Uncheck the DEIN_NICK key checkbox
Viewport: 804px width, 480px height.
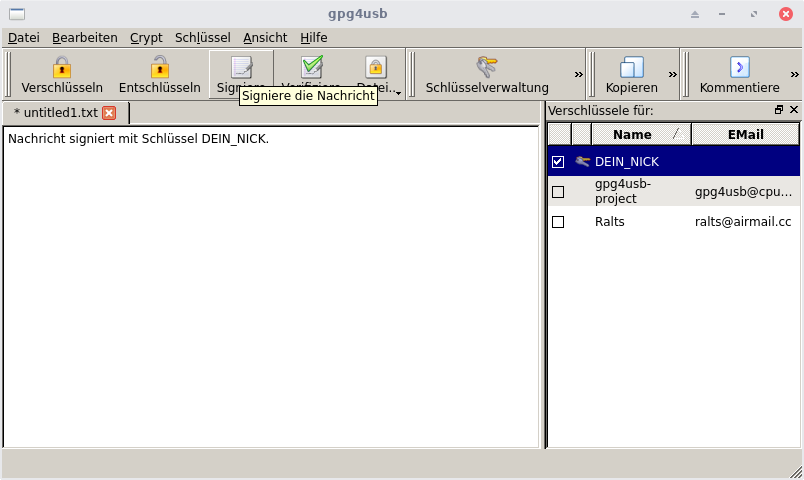tap(558, 162)
